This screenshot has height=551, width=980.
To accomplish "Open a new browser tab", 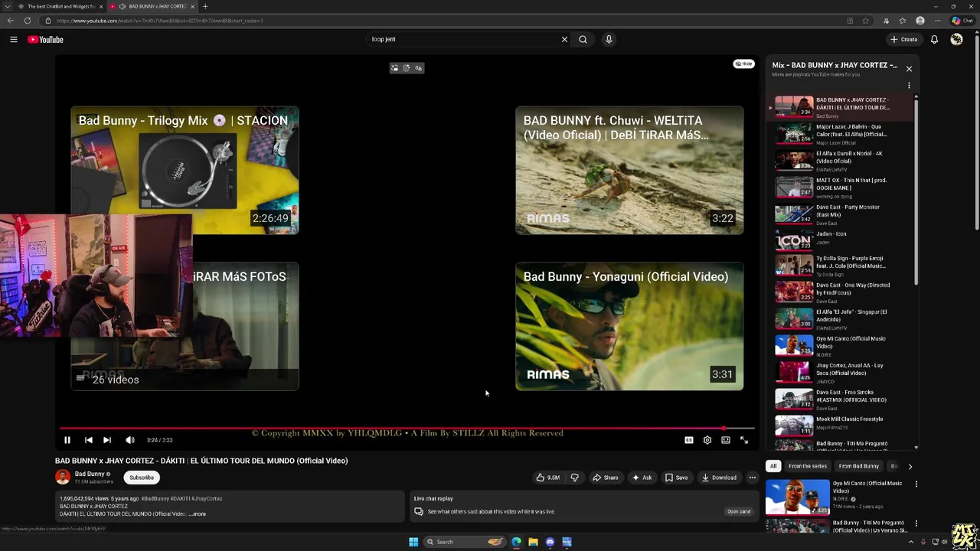I will 205,6.
